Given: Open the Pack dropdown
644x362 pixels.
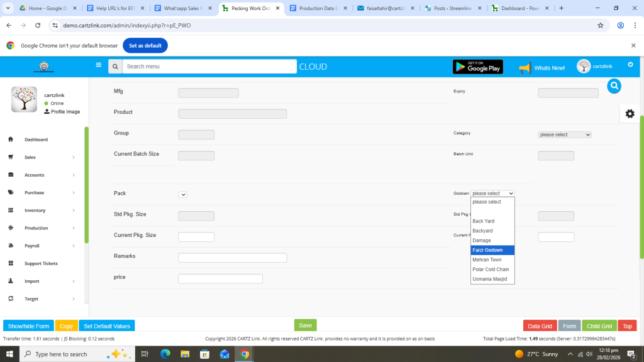Looking at the screenshot, I should [x=183, y=195].
